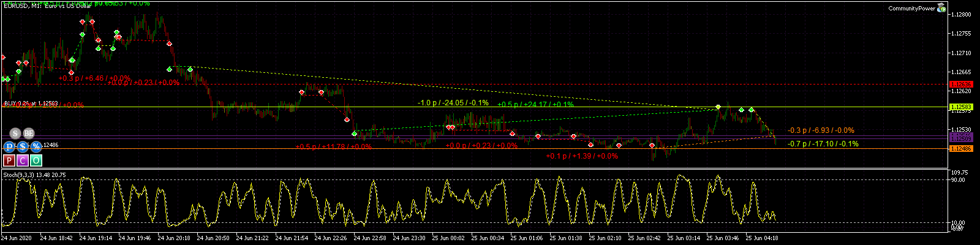Click the gray S round button
980x245 pixels.
(15, 134)
